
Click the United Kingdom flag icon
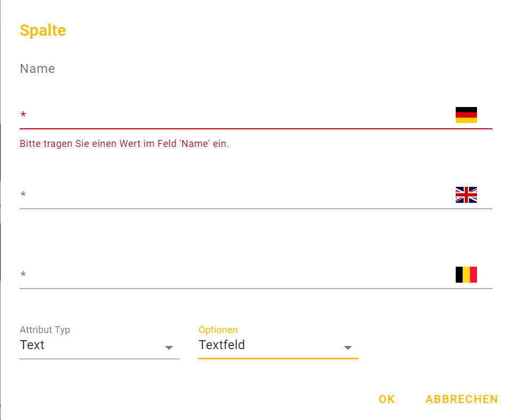coord(466,195)
